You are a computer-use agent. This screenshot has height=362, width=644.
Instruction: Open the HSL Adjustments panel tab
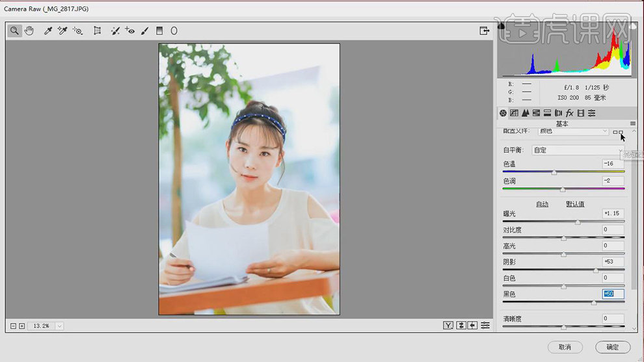coord(537,113)
